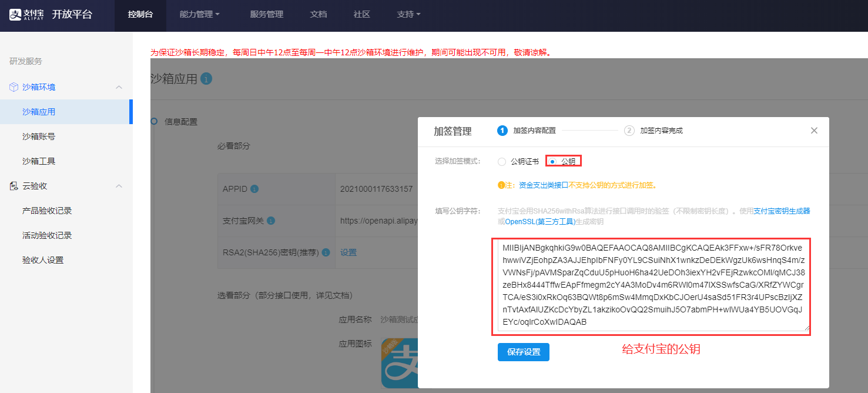Image resolution: width=868 pixels, height=393 pixels.
Task: Click the red maintenance notice text
Action: coord(351,52)
